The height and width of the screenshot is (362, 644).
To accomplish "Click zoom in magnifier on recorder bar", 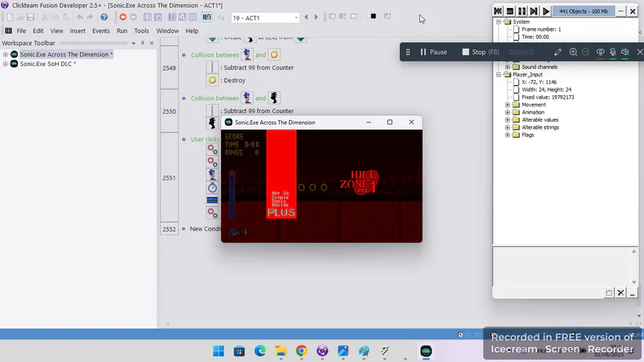I will [x=573, y=52].
